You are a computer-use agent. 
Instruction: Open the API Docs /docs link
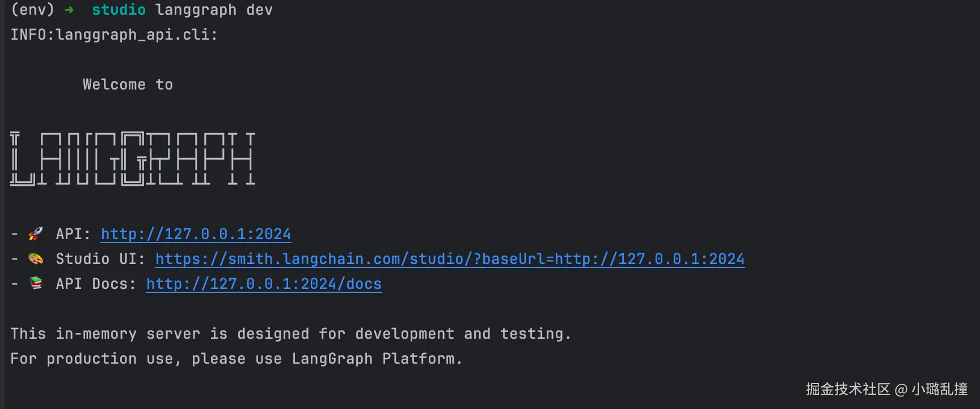pos(264,284)
